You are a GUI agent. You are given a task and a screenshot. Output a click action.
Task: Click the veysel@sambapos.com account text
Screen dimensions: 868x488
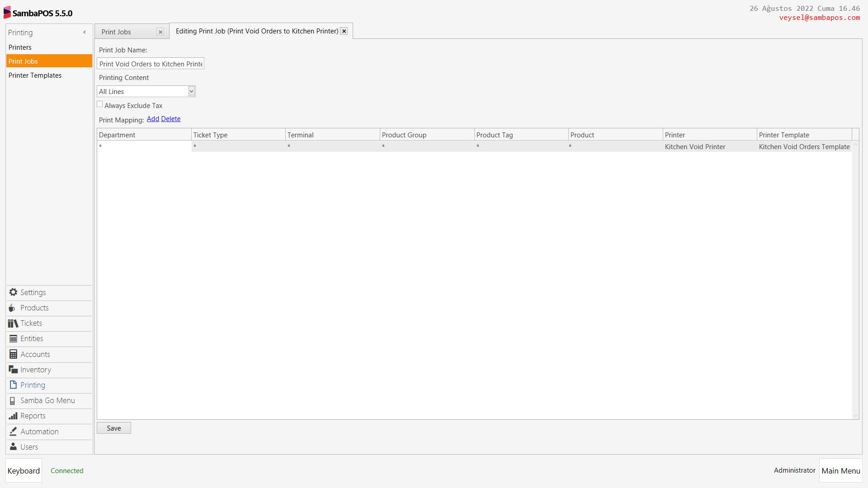[819, 18]
